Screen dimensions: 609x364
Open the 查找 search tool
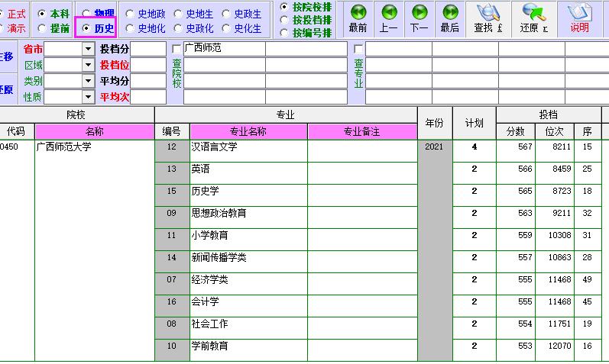(488, 18)
